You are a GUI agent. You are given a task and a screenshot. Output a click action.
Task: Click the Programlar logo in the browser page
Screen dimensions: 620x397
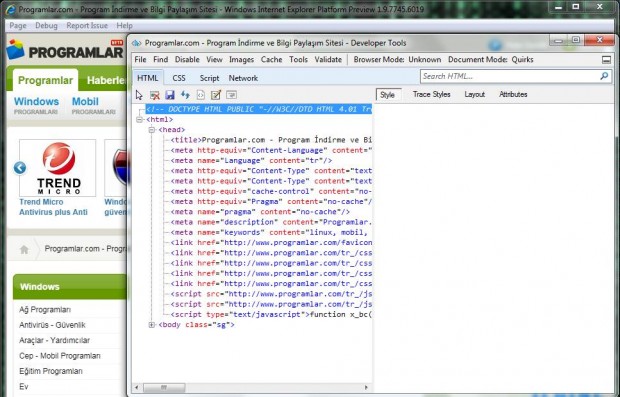click(65, 49)
